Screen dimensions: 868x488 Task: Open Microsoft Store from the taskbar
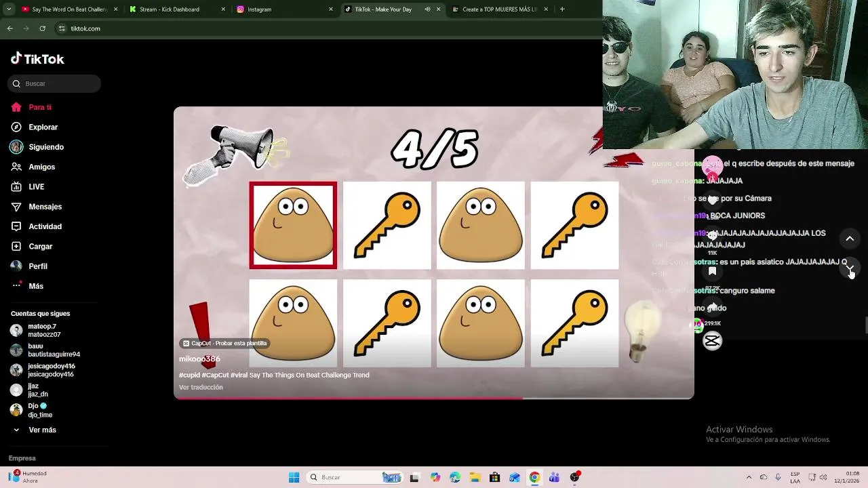click(495, 477)
